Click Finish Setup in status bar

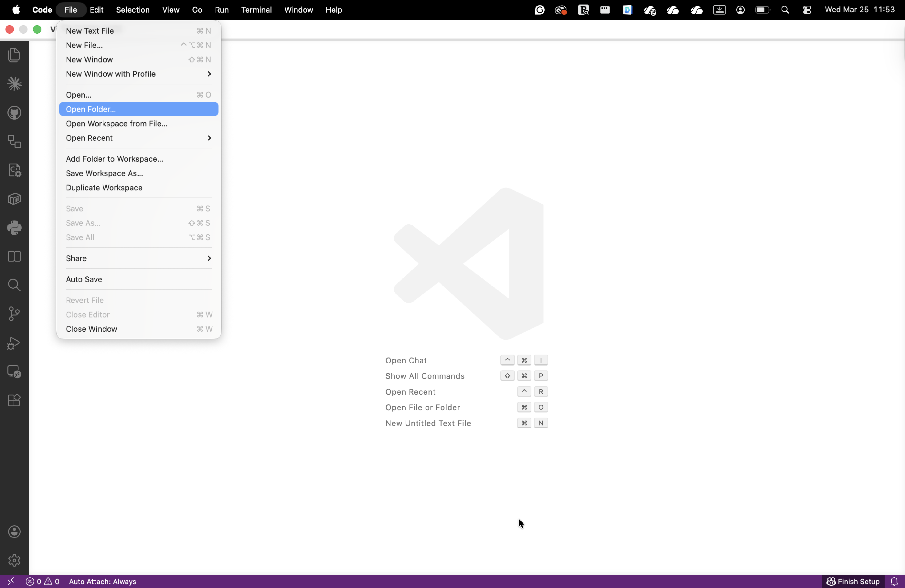853,582
